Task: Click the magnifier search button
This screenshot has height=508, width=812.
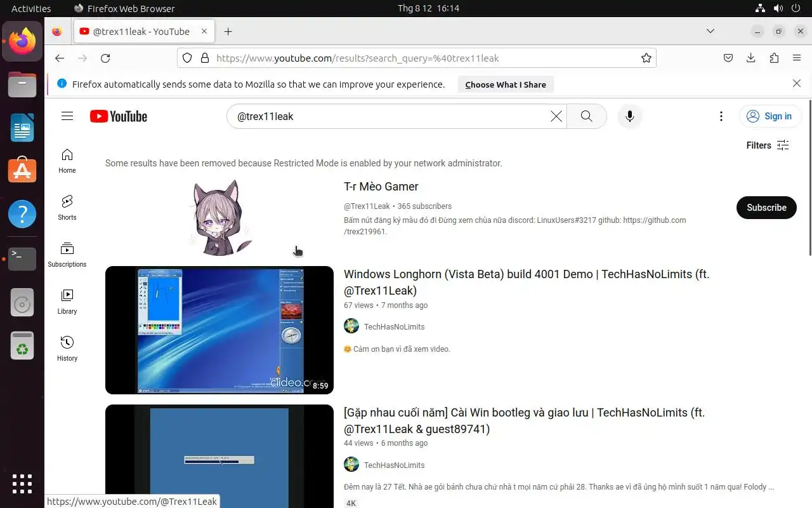Action: pos(586,116)
